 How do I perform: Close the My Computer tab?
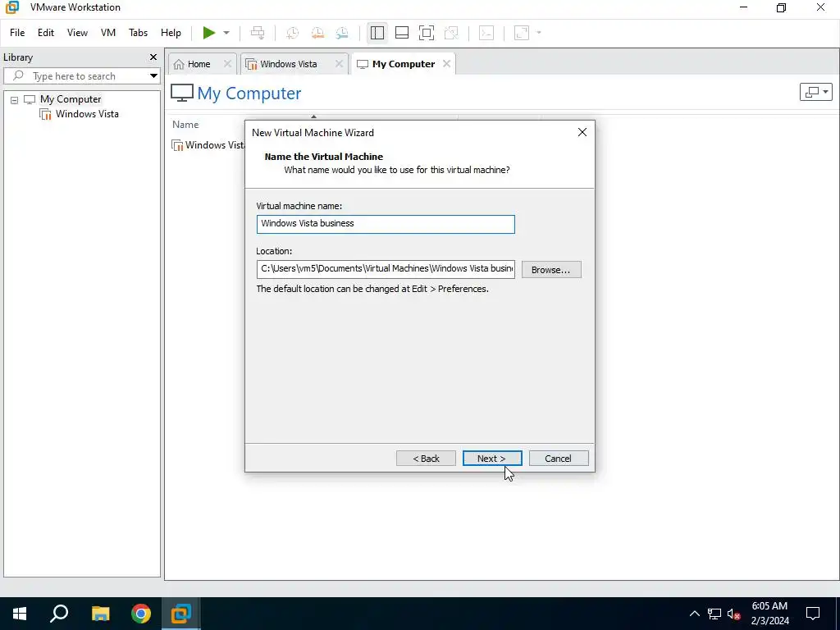(x=446, y=64)
